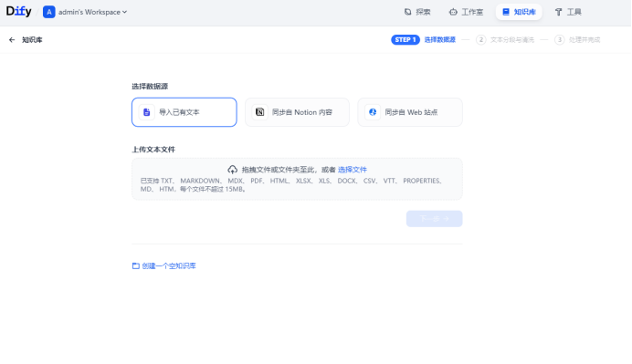Switch to the 知识库 tab

(x=519, y=12)
